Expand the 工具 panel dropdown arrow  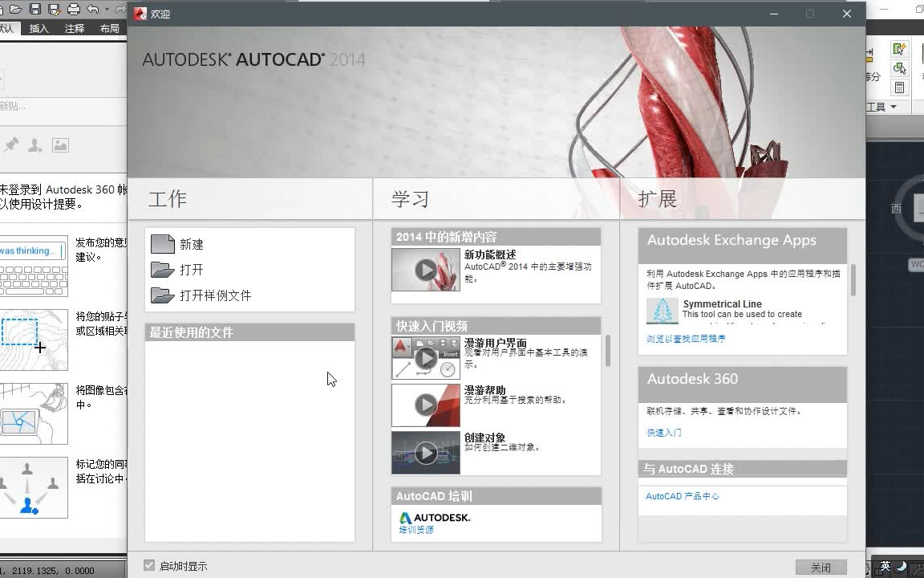click(894, 108)
